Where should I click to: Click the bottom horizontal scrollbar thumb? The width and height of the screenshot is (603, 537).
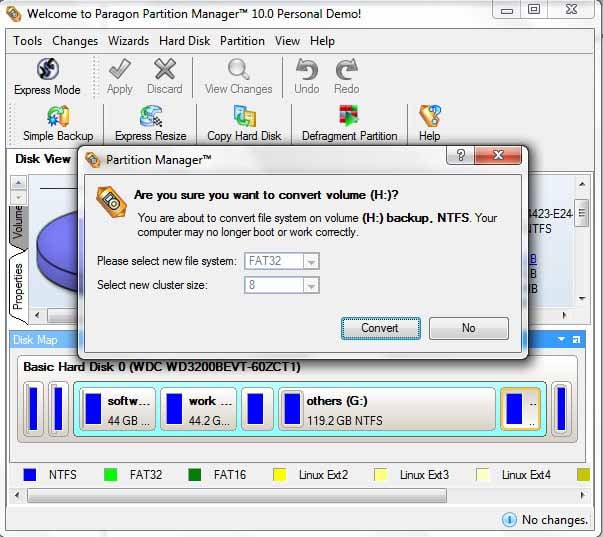tap(237, 495)
